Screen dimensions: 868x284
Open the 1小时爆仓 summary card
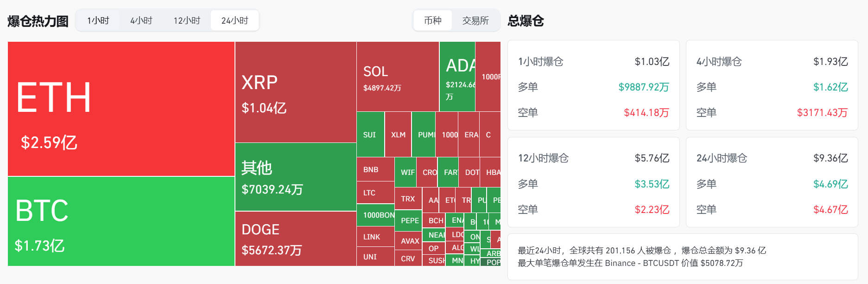(593, 85)
